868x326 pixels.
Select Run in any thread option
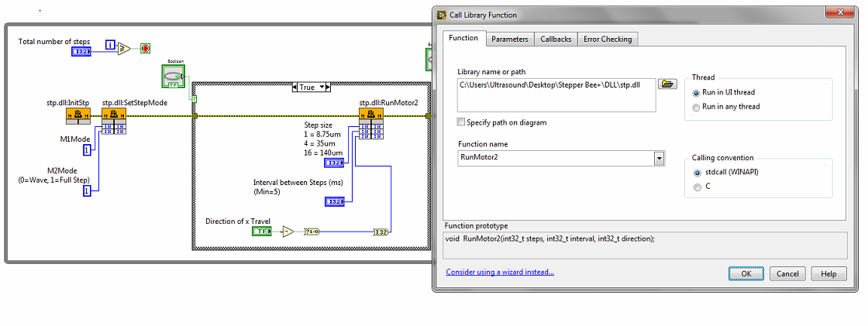pyautogui.click(x=697, y=107)
